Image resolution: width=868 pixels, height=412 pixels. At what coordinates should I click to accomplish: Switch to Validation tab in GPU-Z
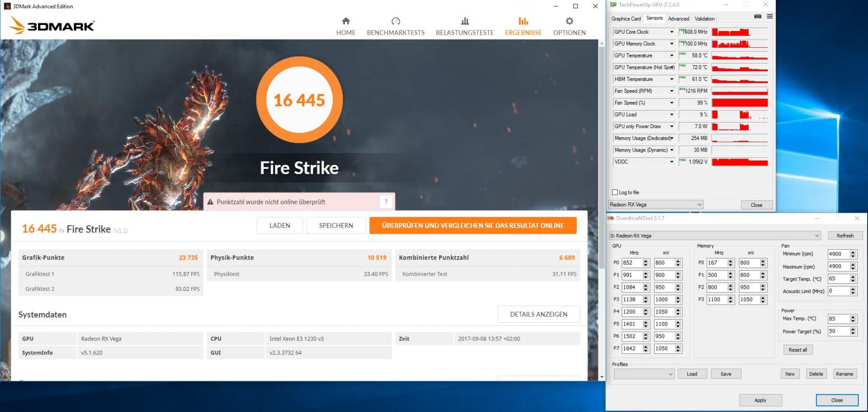point(704,18)
